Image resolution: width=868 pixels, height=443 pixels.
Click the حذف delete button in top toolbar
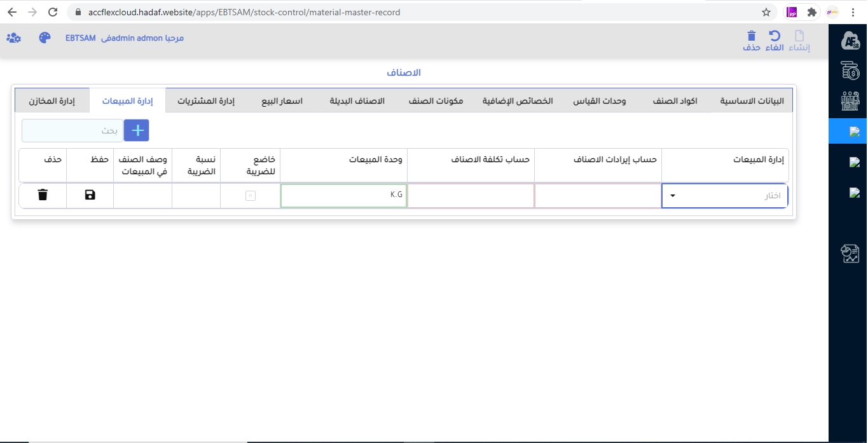752,41
